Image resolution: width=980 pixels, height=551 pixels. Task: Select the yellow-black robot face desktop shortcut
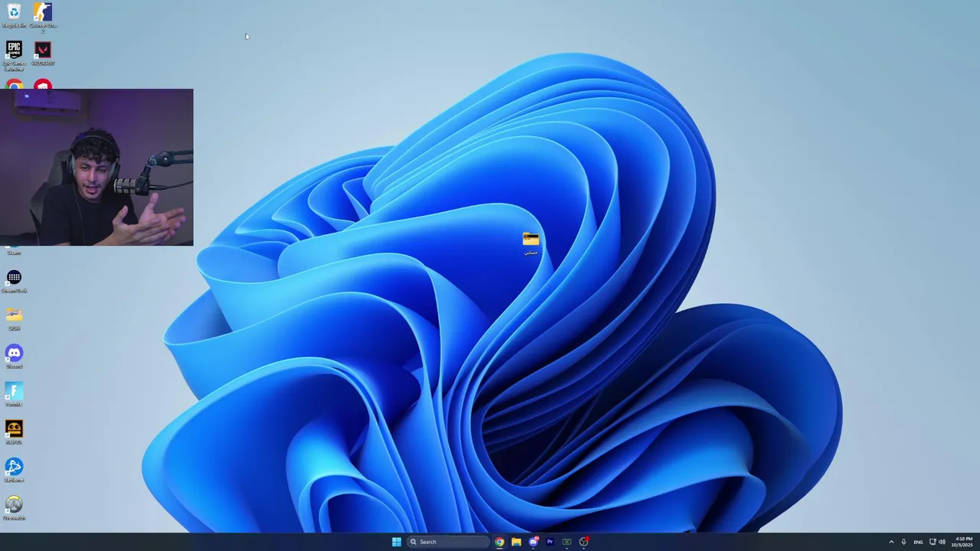click(x=14, y=432)
